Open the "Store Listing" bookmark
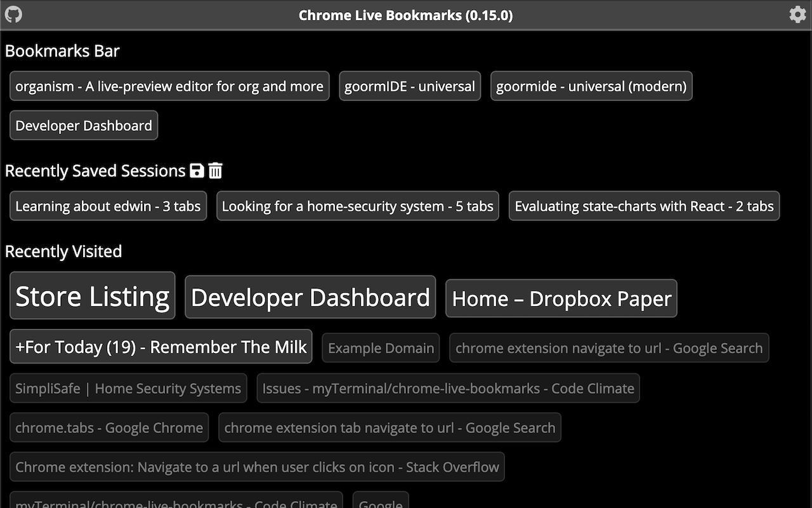The height and width of the screenshot is (508, 812). click(x=92, y=295)
